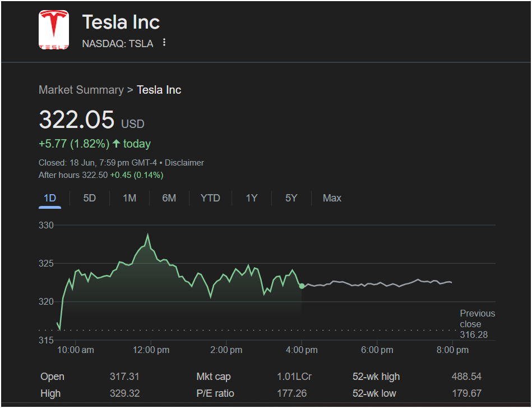532x408 pixels.
Task: Click the Closed: 18 Jun timestamp
Action: (x=98, y=163)
